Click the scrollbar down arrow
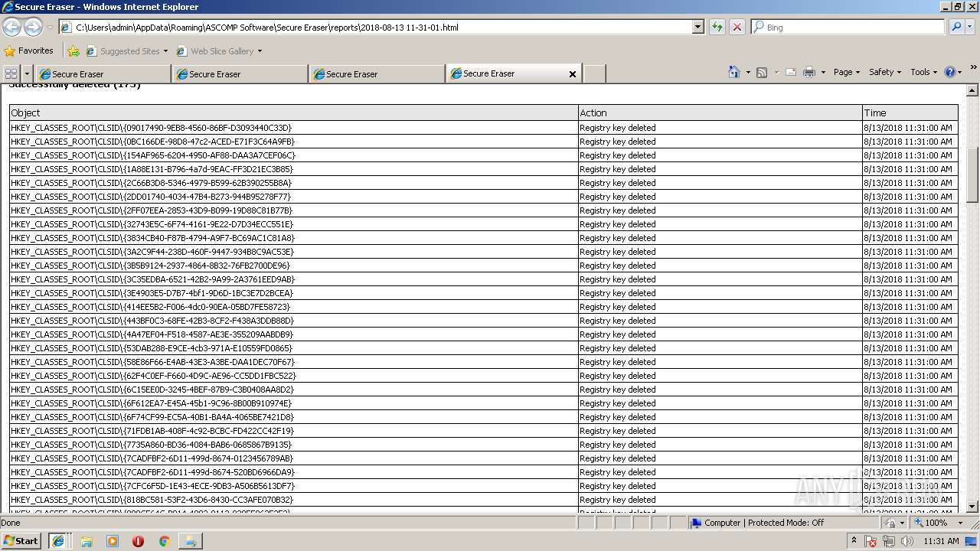980x551 pixels. pyautogui.click(x=972, y=507)
